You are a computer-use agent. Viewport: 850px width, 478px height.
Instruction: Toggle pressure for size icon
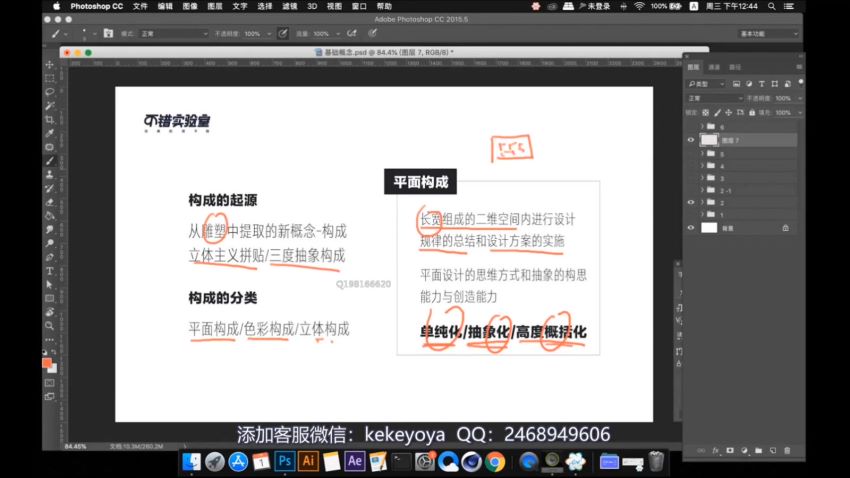tap(372, 34)
